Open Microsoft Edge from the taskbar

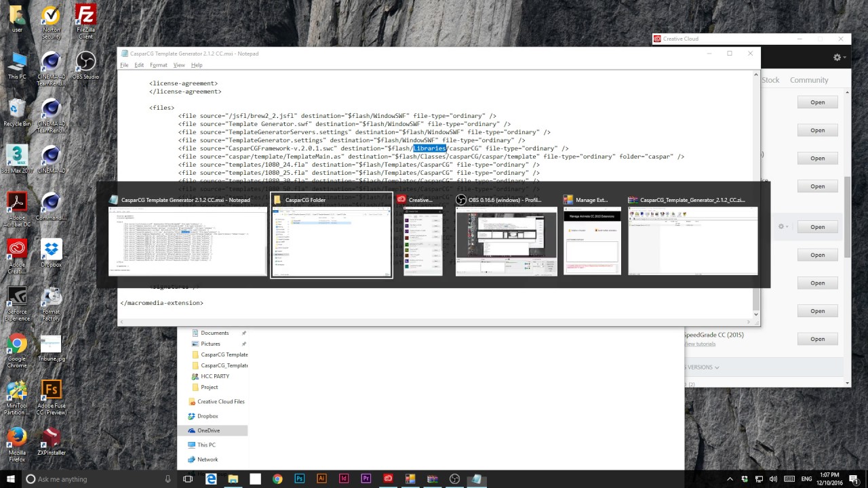click(x=211, y=479)
